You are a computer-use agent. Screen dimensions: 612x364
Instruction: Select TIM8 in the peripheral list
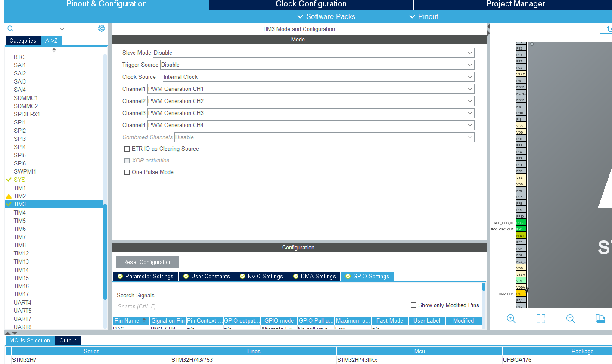point(20,245)
